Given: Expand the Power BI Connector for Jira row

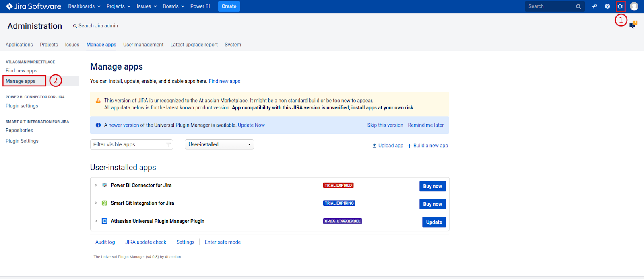Looking at the screenshot, I should 96,185.
